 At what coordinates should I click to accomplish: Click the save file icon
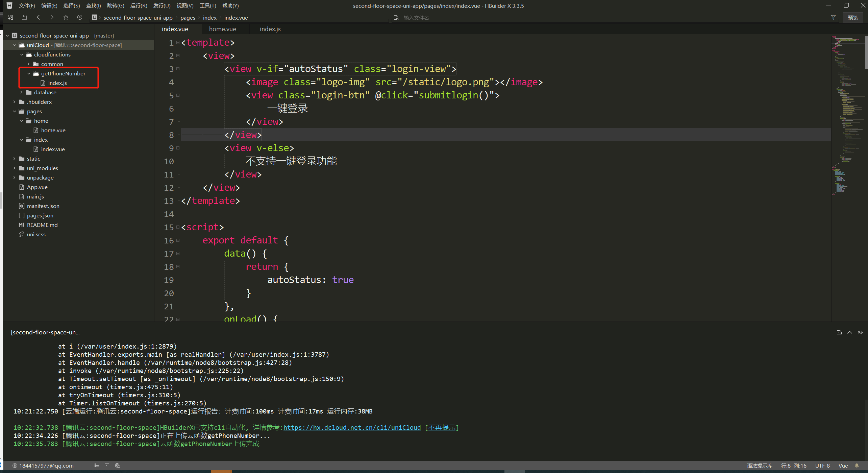(x=24, y=17)
